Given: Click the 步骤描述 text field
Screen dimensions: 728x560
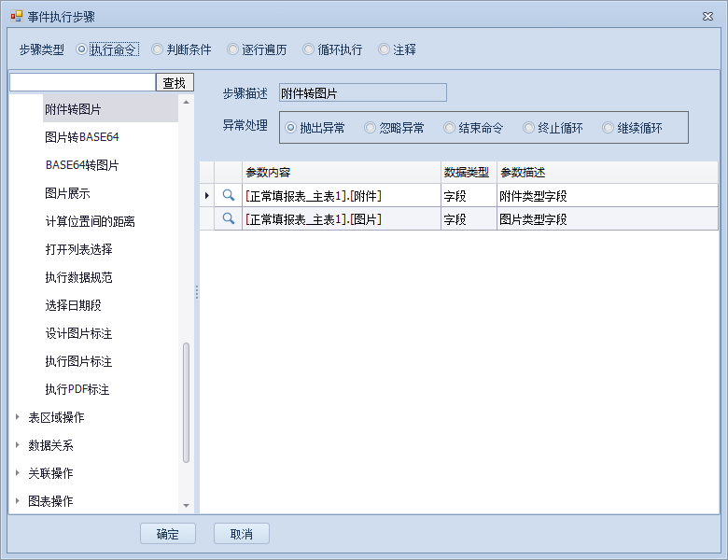Looking at the screenshot, I should pos(362,93).
